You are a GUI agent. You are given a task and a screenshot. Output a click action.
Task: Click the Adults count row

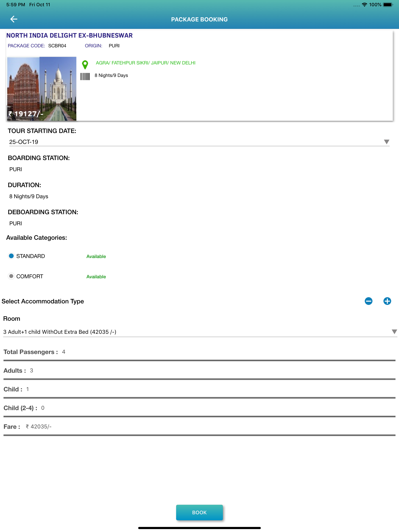point(199,371)
